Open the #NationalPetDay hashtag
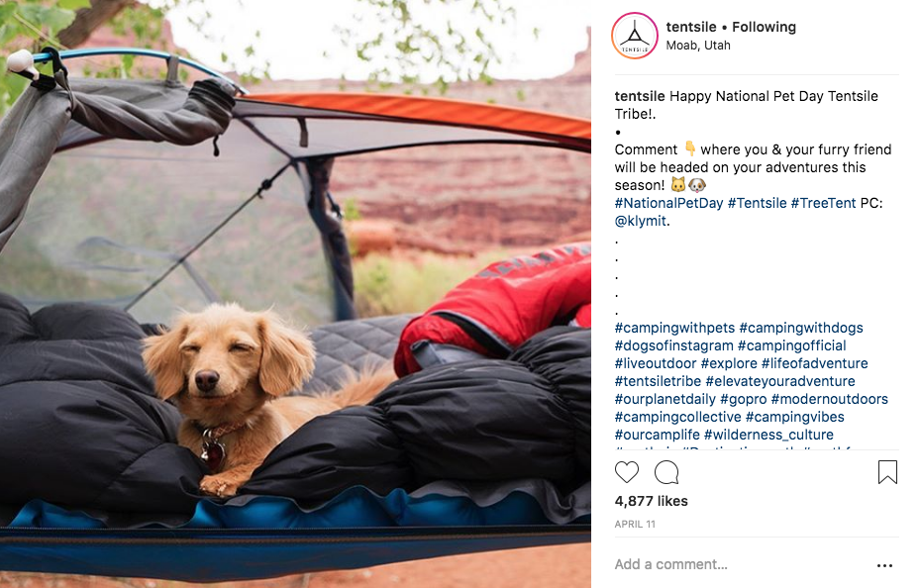 click(x=668, y=203)
